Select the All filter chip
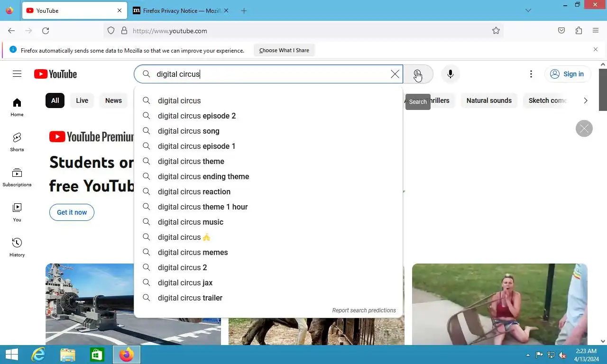The height and width of the screenshot is (364, 607). click(55, 100)
